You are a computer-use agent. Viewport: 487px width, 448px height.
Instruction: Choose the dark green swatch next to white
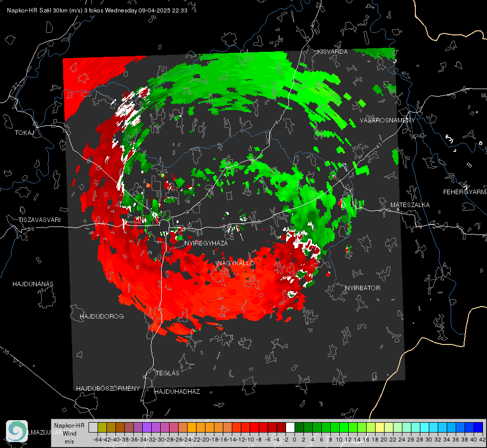tap(299, 427)
